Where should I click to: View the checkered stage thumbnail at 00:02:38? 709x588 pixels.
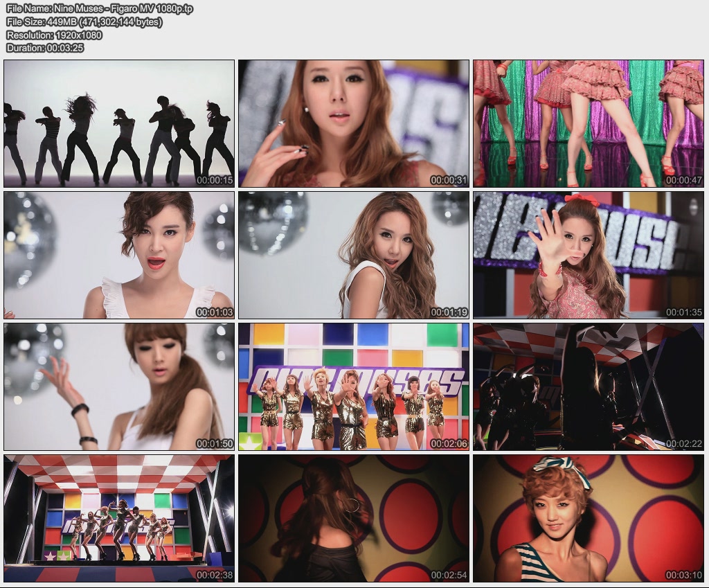click(x=118, y=518)
